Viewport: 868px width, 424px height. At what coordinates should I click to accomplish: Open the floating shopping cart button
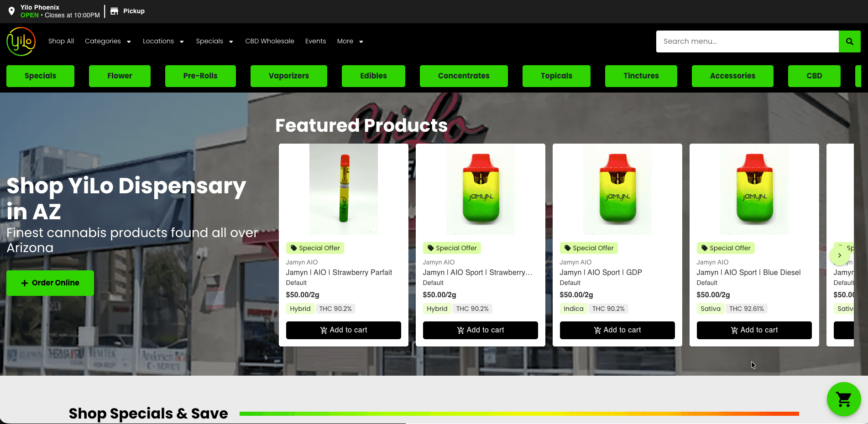point(844,399)
